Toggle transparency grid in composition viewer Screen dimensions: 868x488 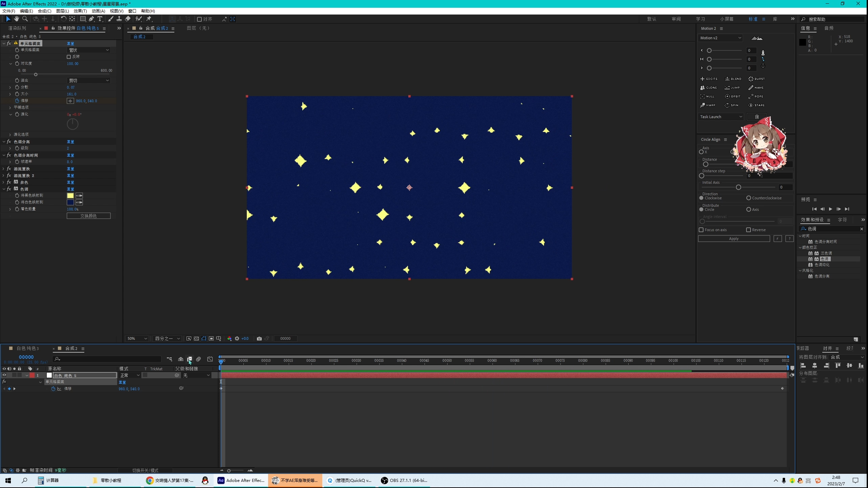[x=196, y=338]
